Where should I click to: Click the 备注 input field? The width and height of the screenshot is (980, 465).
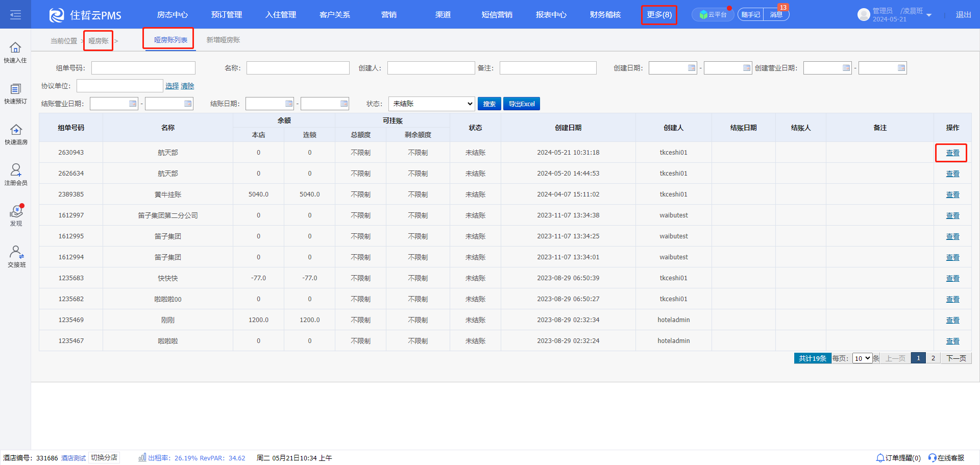pyautogui.click(x=548, y=68)
